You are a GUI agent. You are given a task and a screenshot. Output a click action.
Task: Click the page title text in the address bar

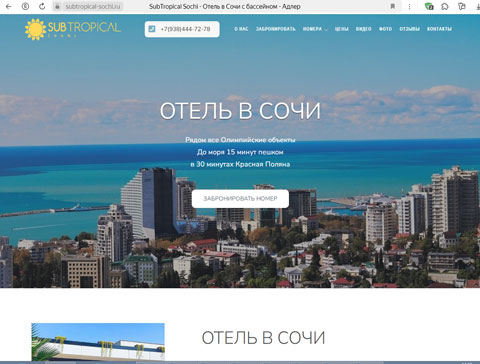click(225, 6)
